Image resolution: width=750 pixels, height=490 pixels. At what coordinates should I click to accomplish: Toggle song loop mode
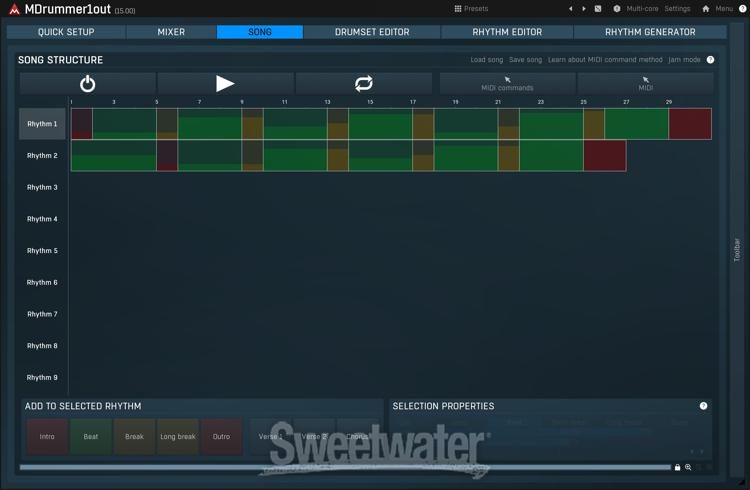pos(364,84)
